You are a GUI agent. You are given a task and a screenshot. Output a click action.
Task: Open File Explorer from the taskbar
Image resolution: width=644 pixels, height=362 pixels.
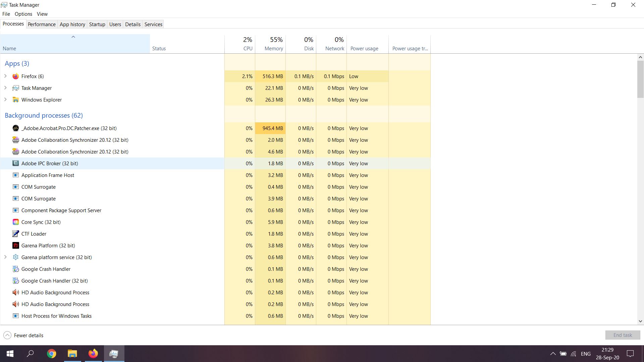click(72, 354)
